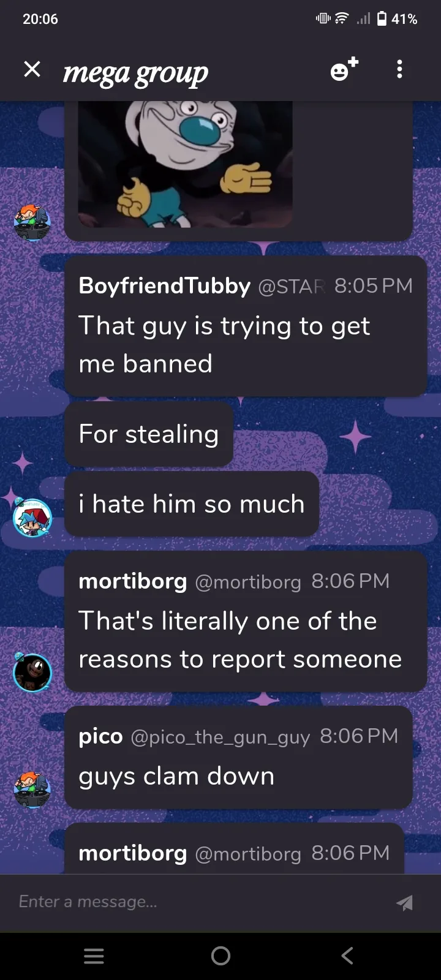The image size is (441, 980).
Task: Open the three-dot overflow menu
Action: [399, 69]
